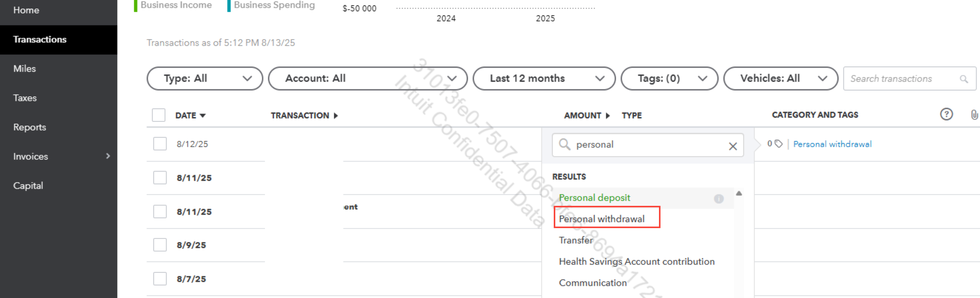Click the scroll up arrow in results list

coord(739,193)
